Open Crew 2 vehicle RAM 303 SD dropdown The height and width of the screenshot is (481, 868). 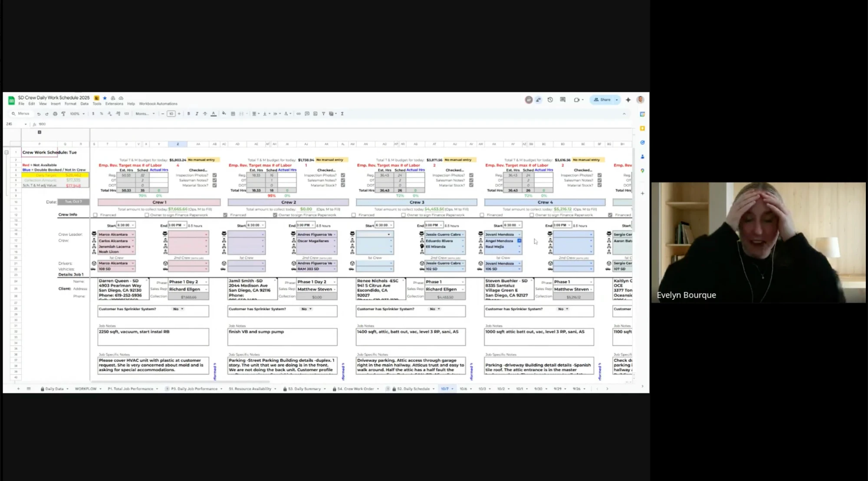point(335,269)
